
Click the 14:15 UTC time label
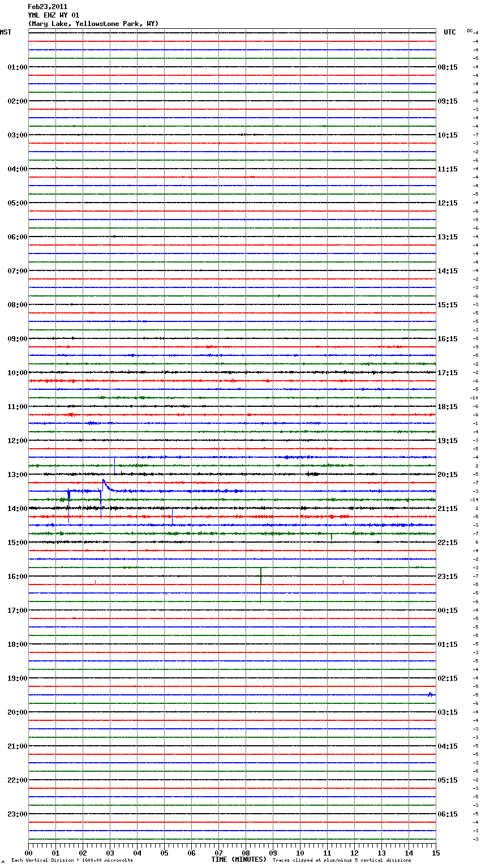(x=448, y=271)
